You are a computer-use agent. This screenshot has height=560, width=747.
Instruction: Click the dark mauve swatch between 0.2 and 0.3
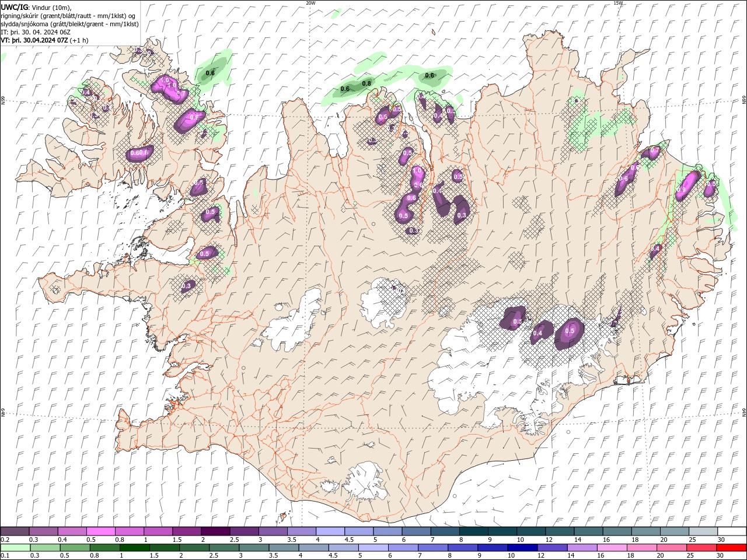15,531
